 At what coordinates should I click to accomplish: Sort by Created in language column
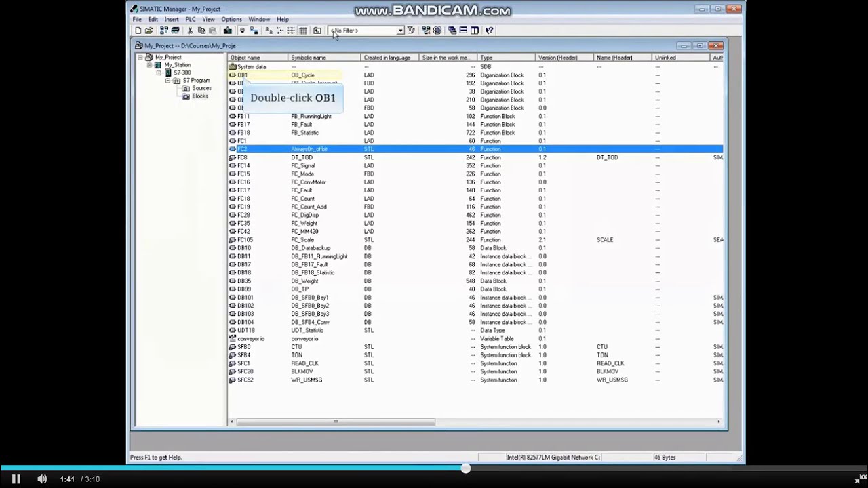(391, 58)
